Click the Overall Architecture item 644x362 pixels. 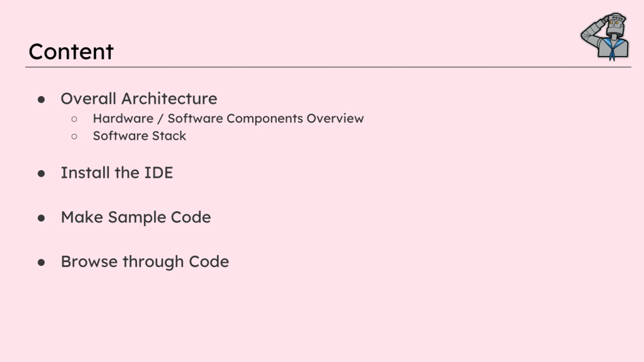tap(139, 99)
